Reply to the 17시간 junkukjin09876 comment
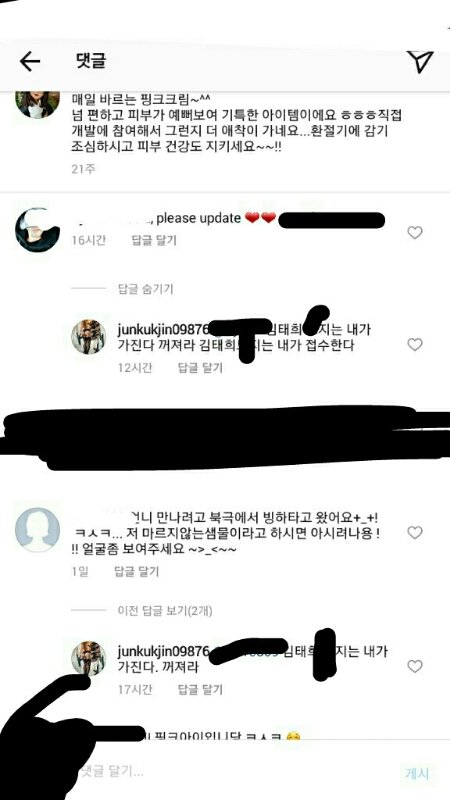 point(200,690)
